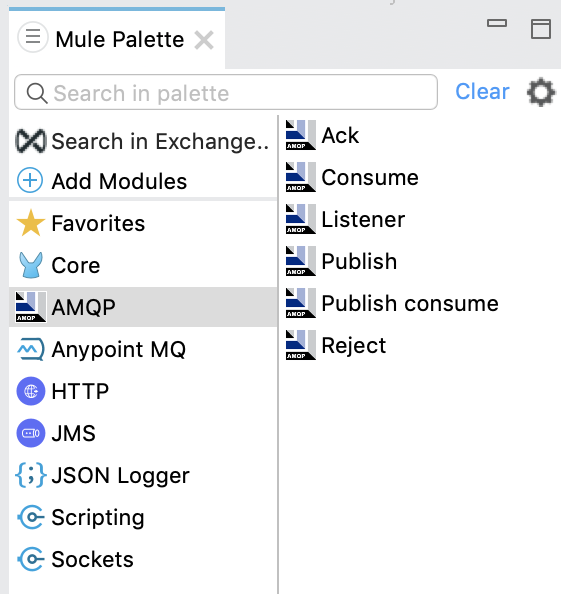
Task: Click the icon beside Publish
Action: pos(301,261)
